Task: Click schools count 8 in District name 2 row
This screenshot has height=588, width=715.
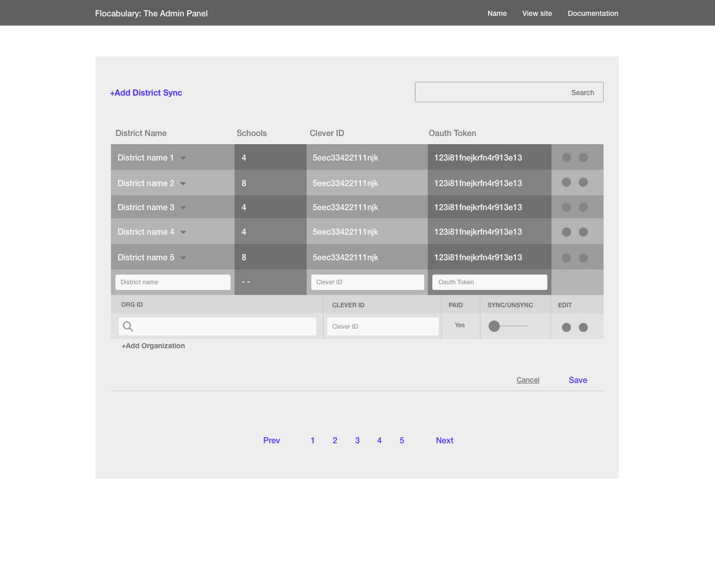Action: (x=244, y=183)
